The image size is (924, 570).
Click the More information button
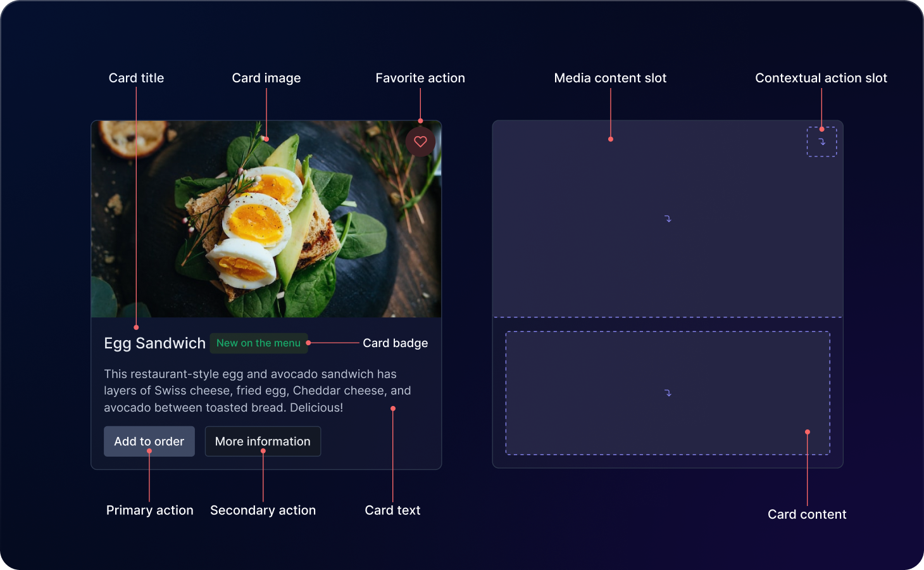263,441
